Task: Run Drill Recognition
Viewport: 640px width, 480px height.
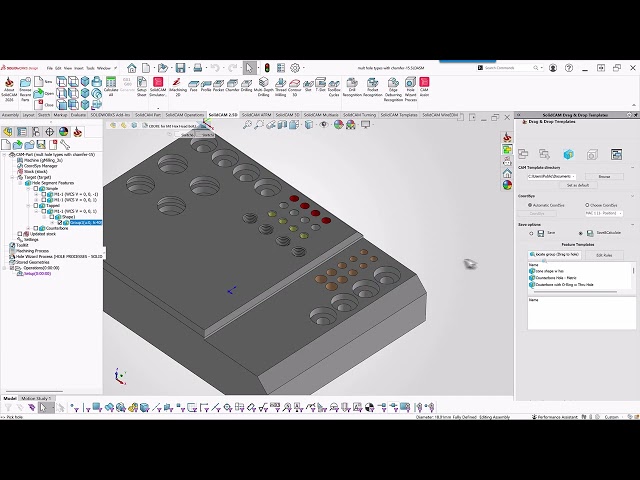Action: 352,87
